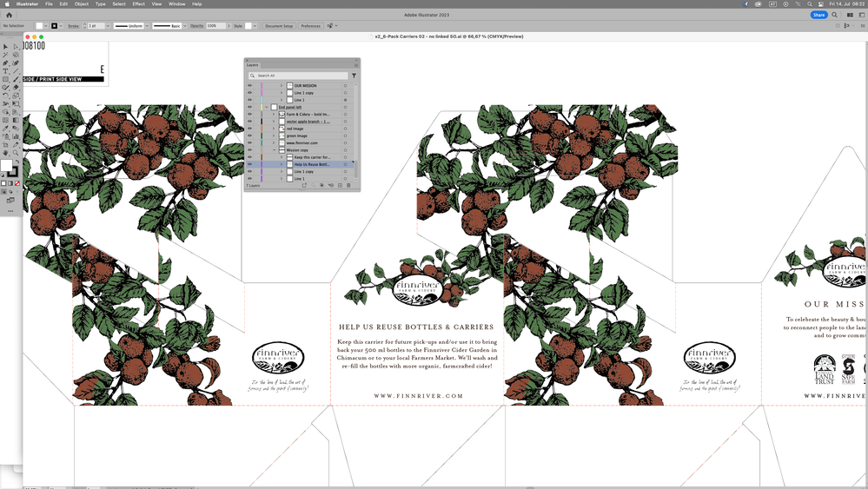868x489 pixels.
Task: Click Create New Layer icon in the Layers panel
Action: 340,185
